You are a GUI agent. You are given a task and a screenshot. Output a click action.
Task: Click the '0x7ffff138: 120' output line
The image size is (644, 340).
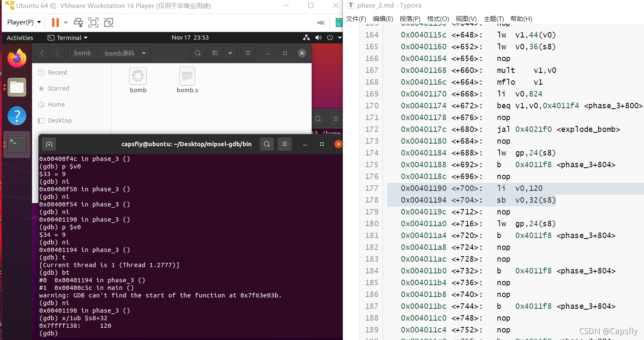coord(75,326)
